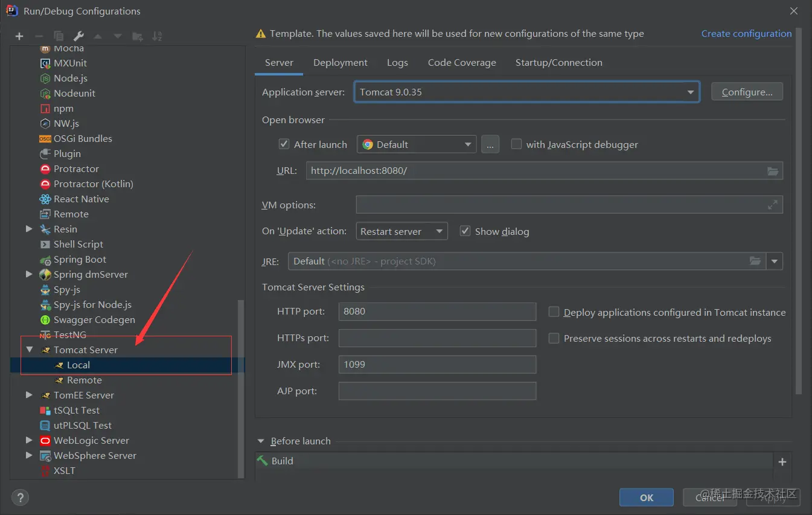
Task: Select the XSLT template icon
Action: (x=45, y=471)
